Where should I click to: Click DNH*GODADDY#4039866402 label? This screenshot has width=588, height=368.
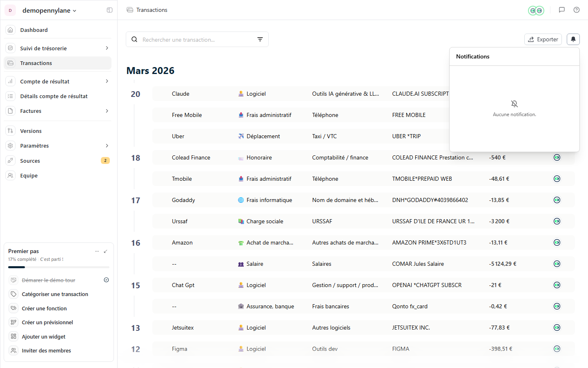tap(430, 200)
